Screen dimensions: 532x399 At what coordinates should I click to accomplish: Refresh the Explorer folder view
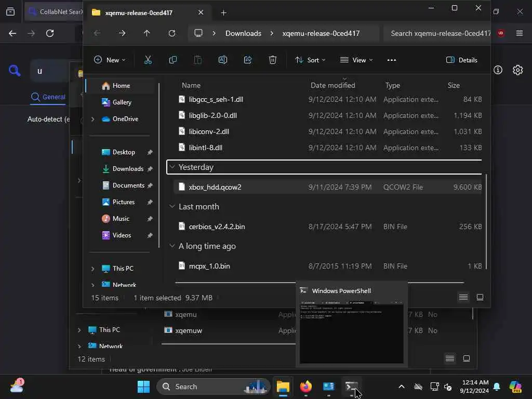coord(172,33)
